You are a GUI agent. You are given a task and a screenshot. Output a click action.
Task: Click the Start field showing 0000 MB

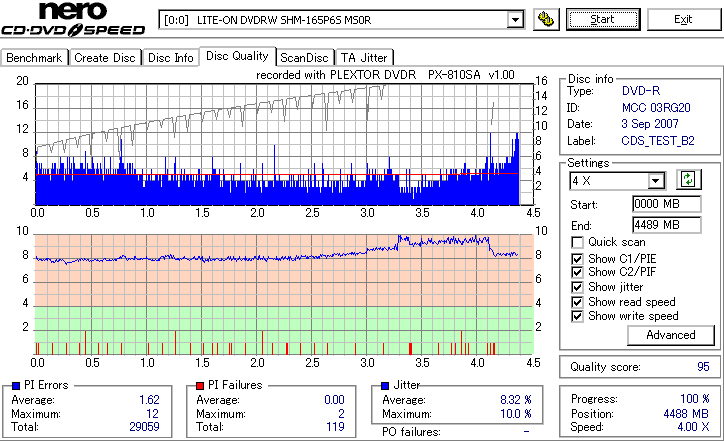click(x=667, y=204)
